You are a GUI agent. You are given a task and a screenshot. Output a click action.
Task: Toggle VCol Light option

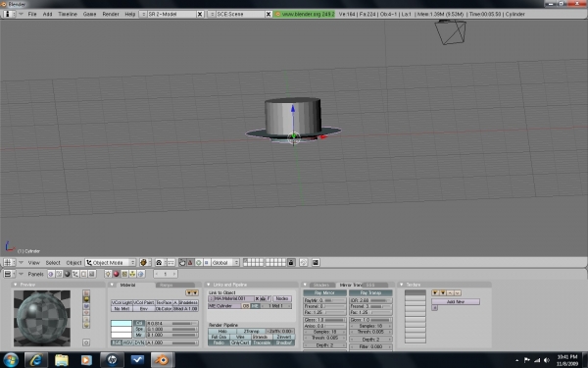[x=122, y=302]
